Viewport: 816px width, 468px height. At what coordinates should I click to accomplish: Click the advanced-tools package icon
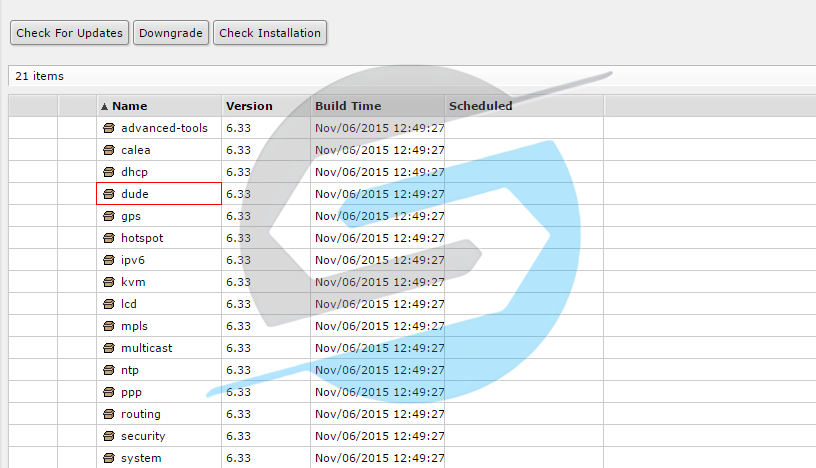(109, 128)
